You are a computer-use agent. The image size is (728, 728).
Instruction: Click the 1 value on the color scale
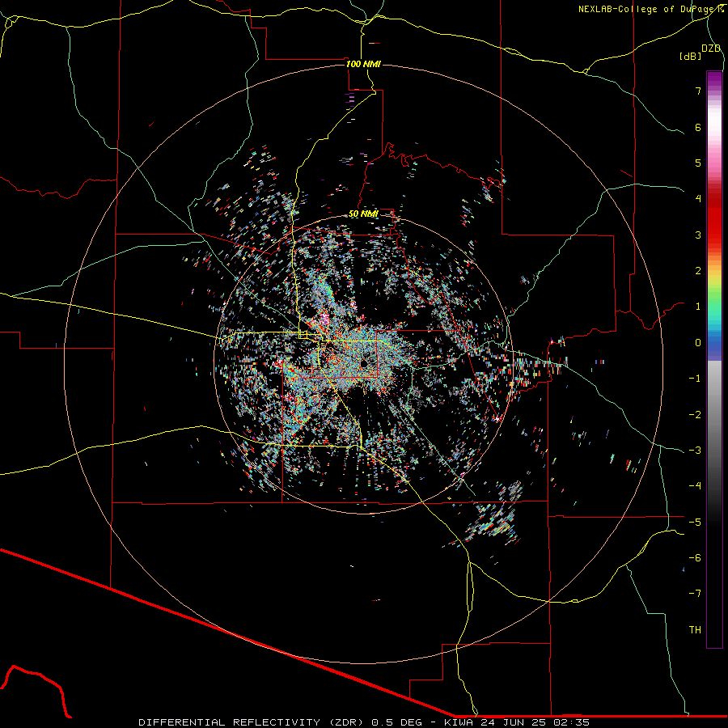click(x=698, y=307)
